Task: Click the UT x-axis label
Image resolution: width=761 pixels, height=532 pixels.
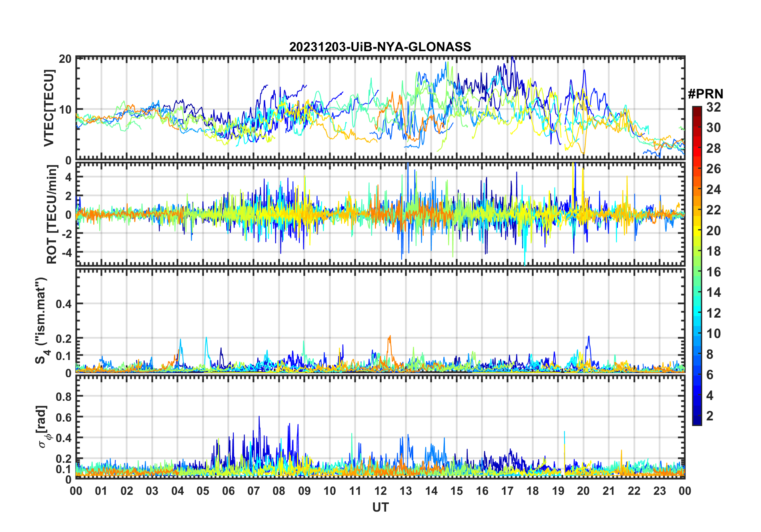Action: (x=380, y=507)
